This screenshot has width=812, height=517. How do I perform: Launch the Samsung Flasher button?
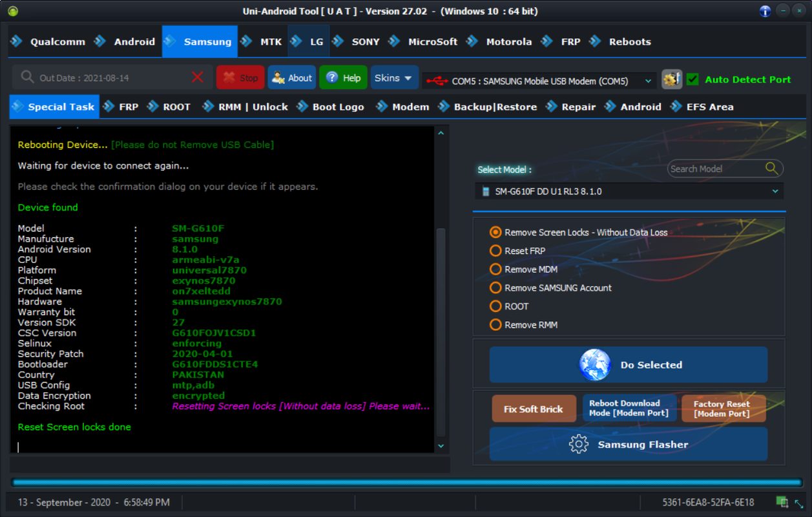coord(629,444)
